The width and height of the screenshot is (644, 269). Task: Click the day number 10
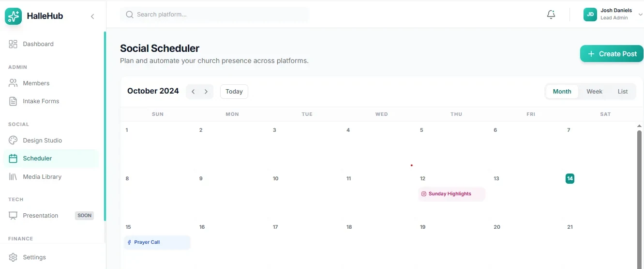275,178
